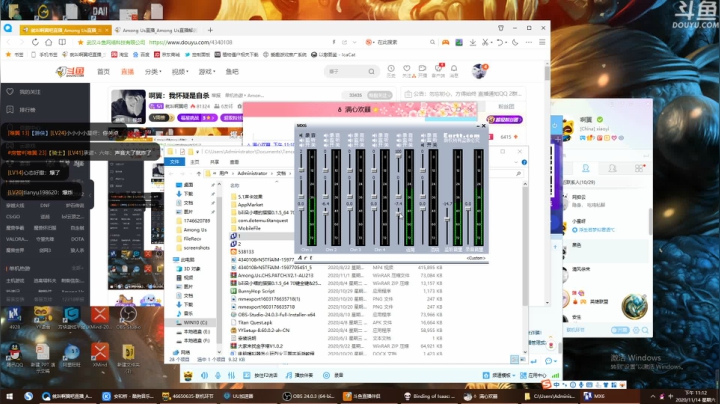Click the Douyu logo on the site header
The height and width of the screenshot is (404, 720).
point(70,72)
